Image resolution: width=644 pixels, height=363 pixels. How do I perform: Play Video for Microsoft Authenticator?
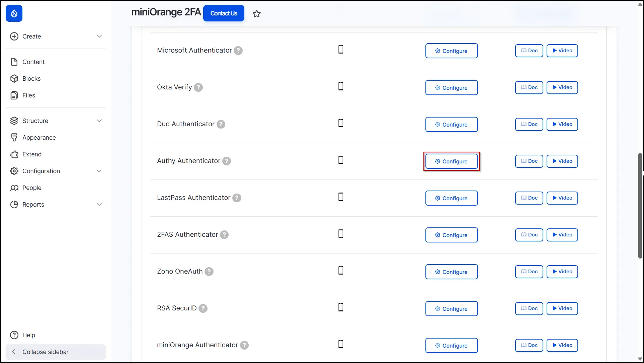562,51
